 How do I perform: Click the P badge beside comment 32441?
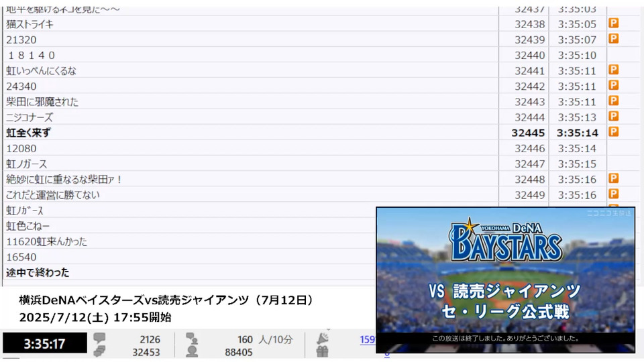[613, 70]
